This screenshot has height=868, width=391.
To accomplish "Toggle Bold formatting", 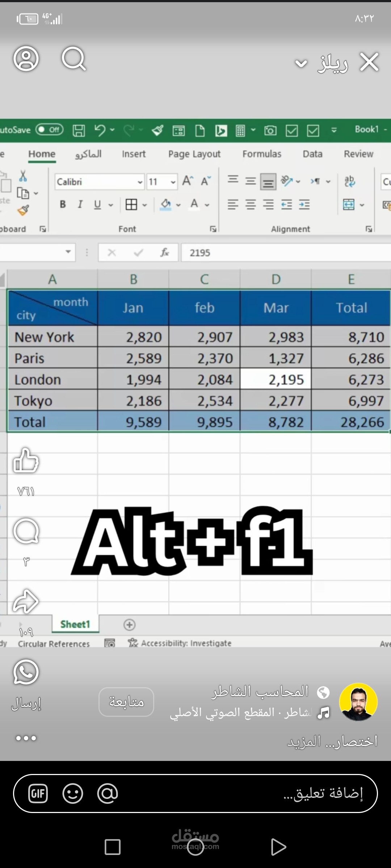I will tap(63, 204).
